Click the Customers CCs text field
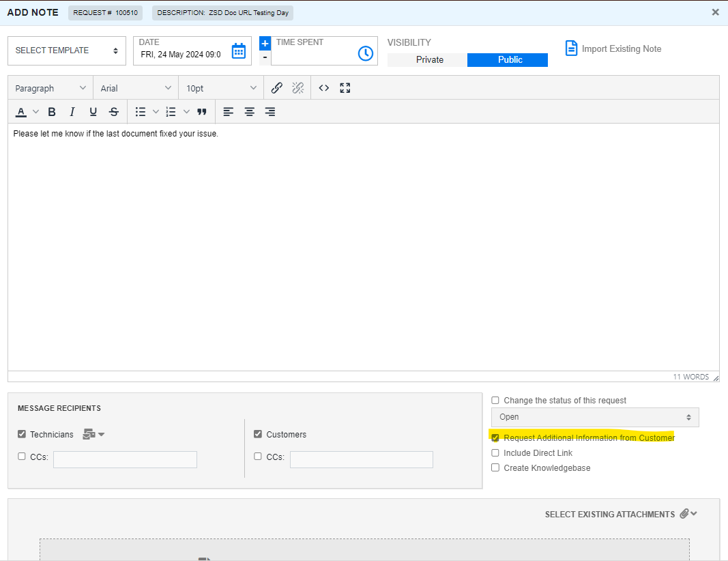Screen dimensions: 728x561 pyautogui.click(x=361, y=459)
